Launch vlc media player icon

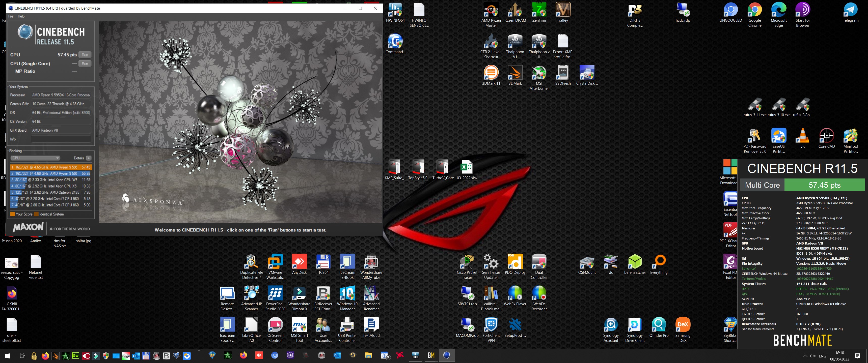pyautogui.click(x=803, y=138)
